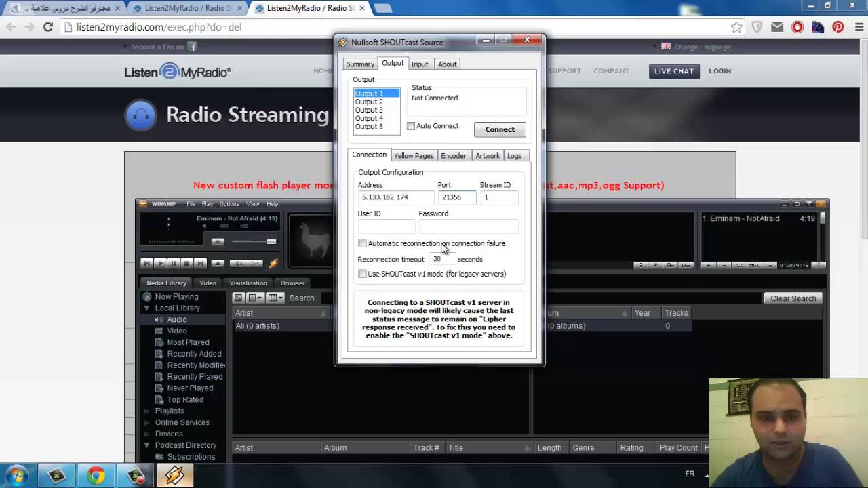Screen dimensions: 868x488
Task: Collapse the Local Library tree node
Action: [x=146, y=308]
